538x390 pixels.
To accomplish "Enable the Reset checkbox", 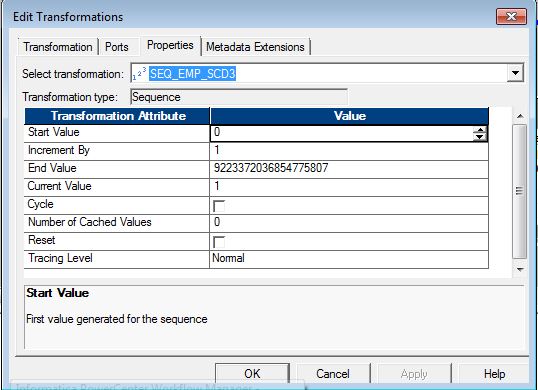I will point(219,242).
